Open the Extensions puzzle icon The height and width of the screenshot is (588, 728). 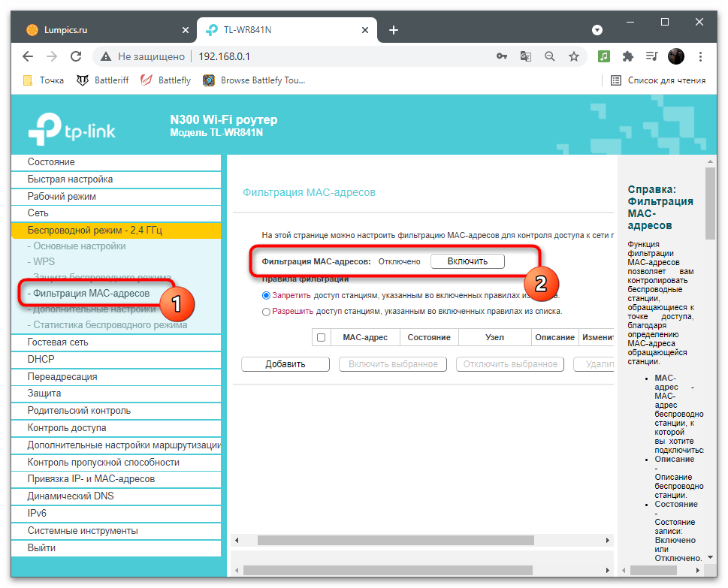coord(628,56)
